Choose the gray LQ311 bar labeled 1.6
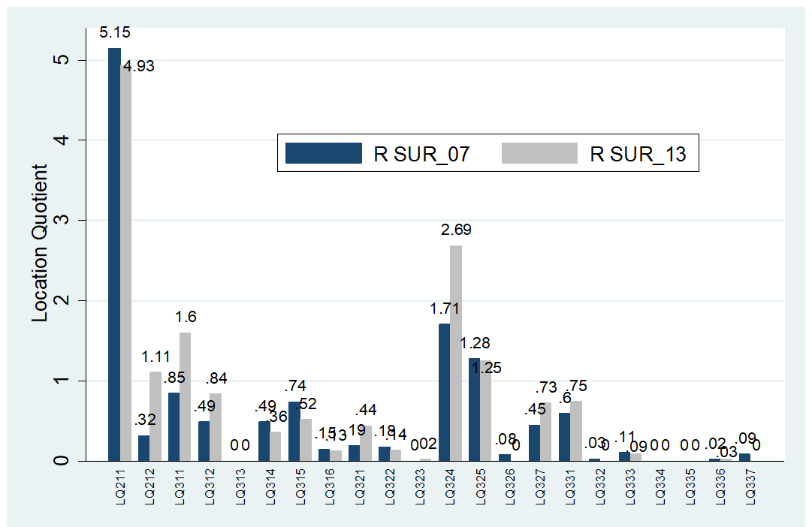Screen dimensions: 812x527 186,396
